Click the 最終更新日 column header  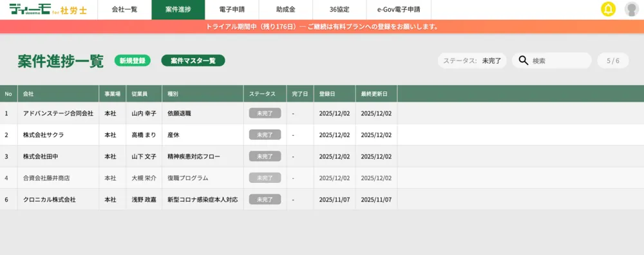point(376,94)
